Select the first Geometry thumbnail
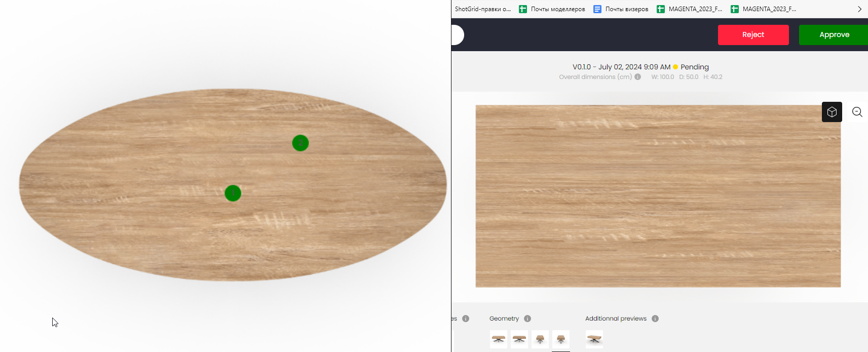 [499, 339]
